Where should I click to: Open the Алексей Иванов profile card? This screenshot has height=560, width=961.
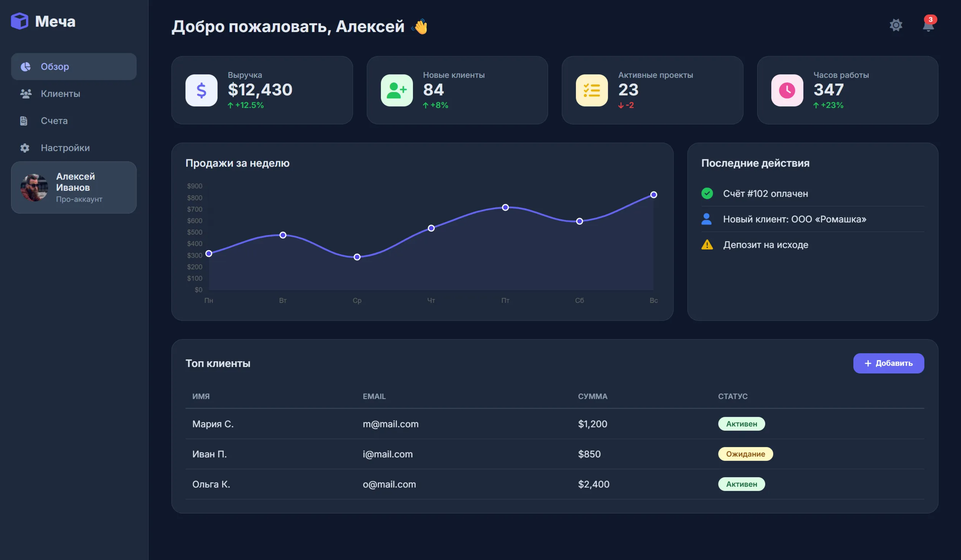click(74, 187)
